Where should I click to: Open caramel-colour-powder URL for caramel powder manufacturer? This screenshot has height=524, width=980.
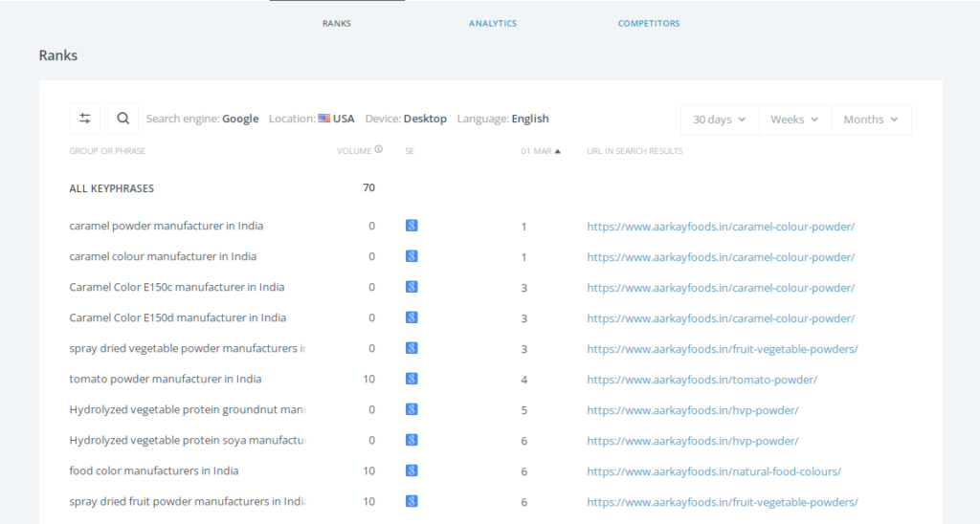click(x=721, y=227)
